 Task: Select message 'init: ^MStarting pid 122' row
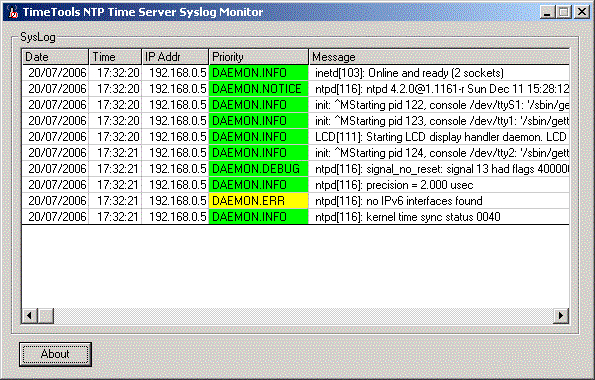(x=439, y=105)
